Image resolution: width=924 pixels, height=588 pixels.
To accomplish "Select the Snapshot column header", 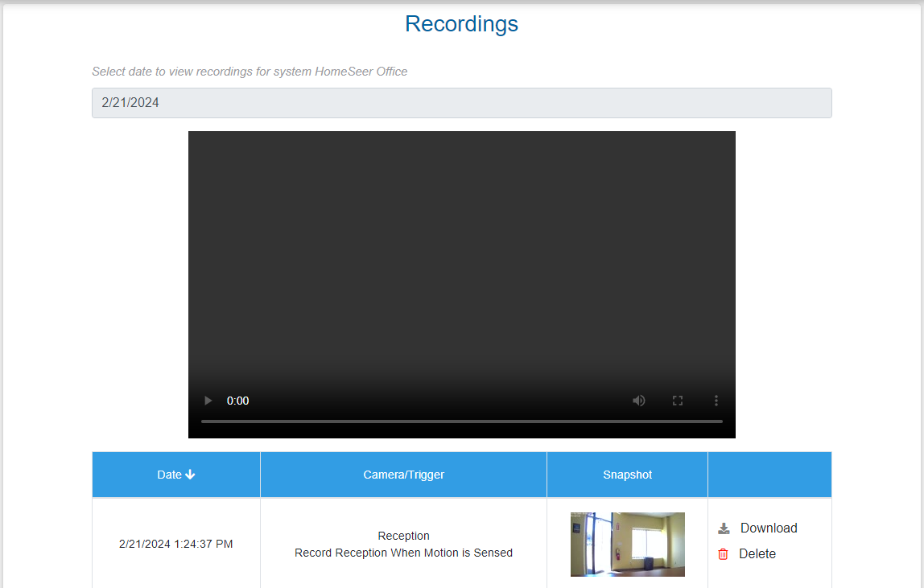I will coord(627,474).
